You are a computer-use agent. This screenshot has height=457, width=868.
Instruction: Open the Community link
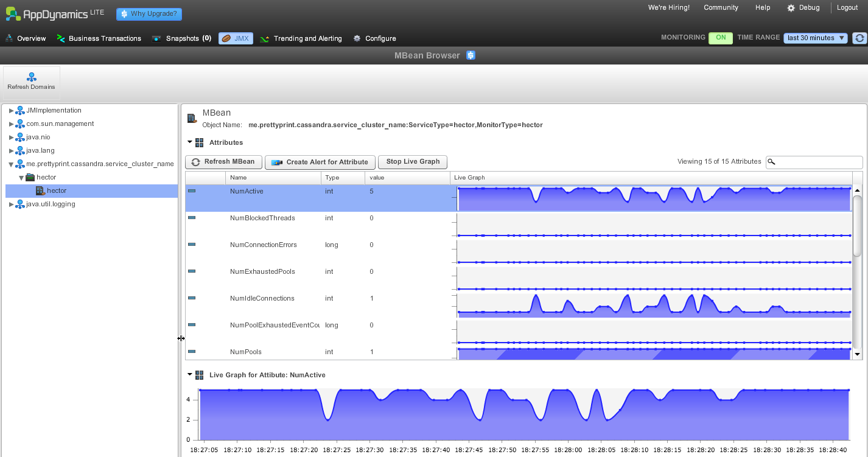721,8
